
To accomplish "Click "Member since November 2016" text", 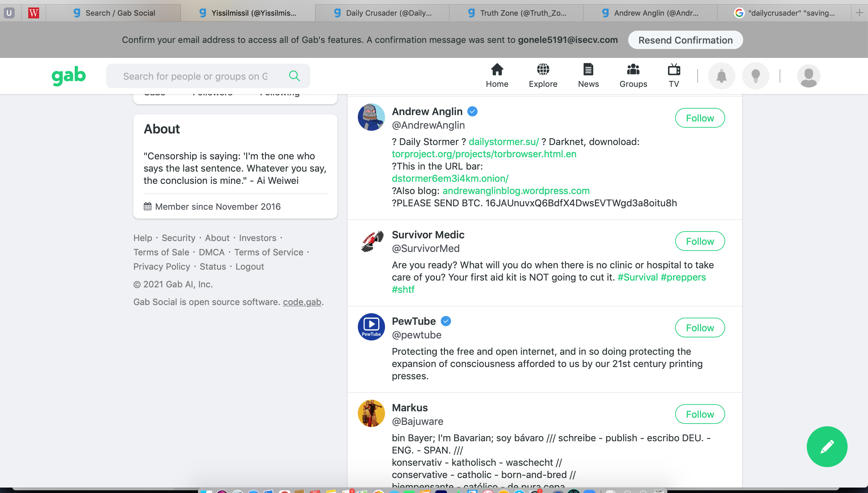I will (218, 206).
